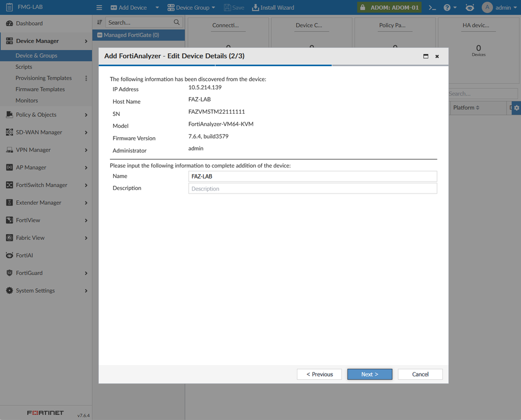Open Firmware Templates submenu
This screenshot has width=521, height=420.
(40, 89)
